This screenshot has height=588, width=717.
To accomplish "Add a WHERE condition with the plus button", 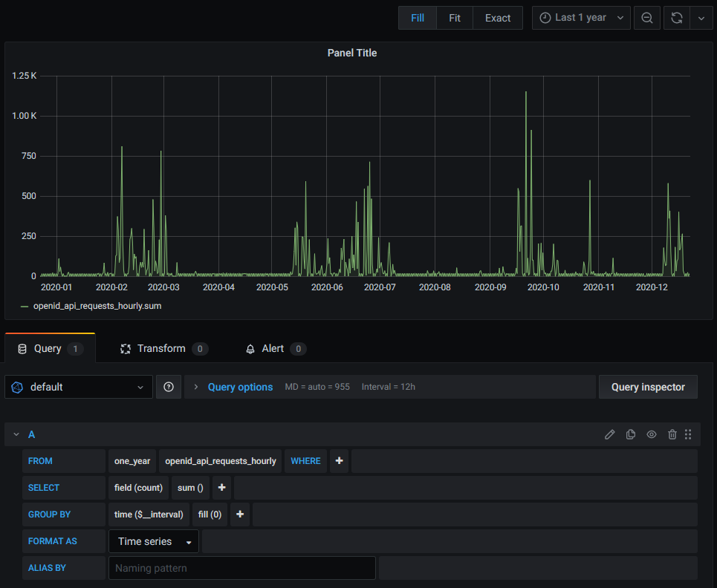I will pos(340,461).
